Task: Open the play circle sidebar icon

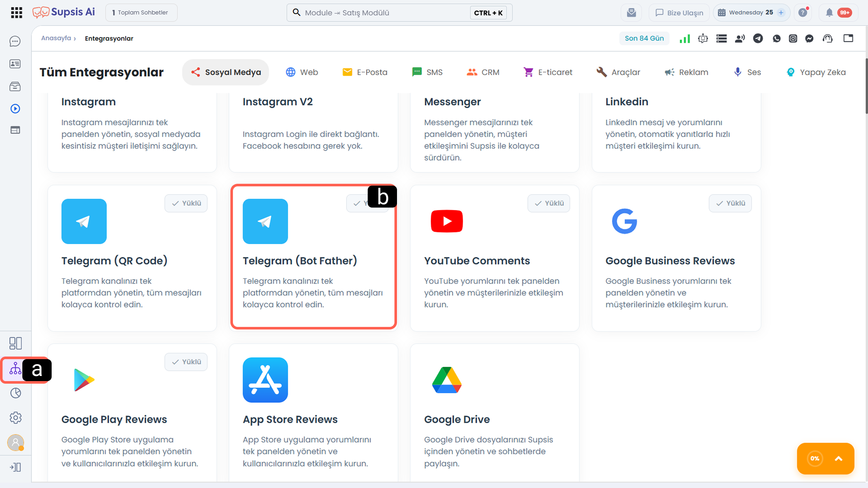Action: 15,109
